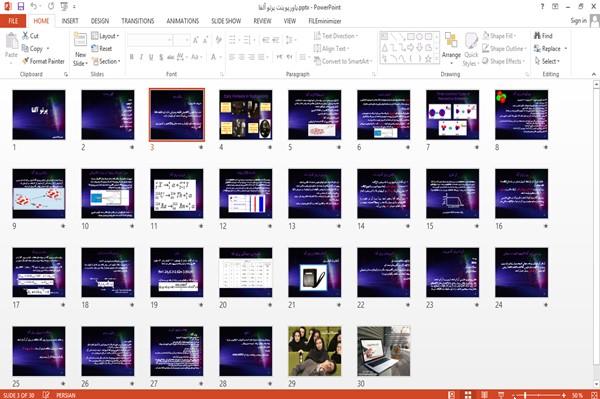Decrease font size with the smaller A icon
The height and width of the screenshot is (399, 600).
pyautogui.click(x=205, y=40)
